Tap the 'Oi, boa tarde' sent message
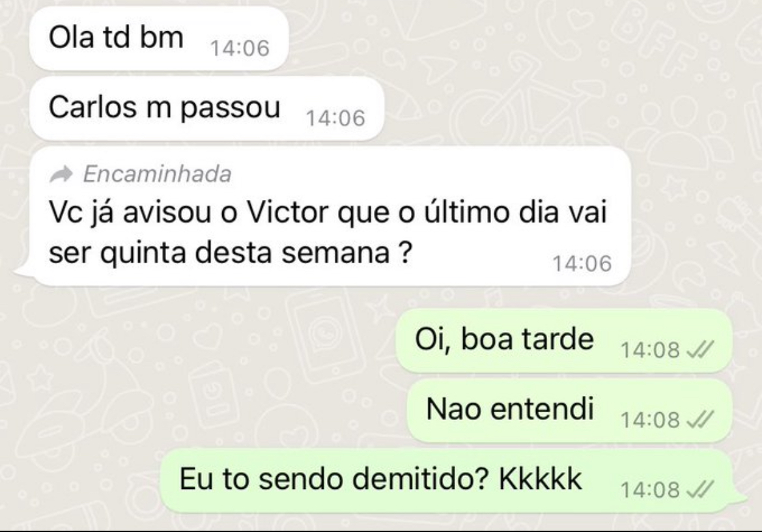Screen dimensions: 762x532 tap(564, 340)
